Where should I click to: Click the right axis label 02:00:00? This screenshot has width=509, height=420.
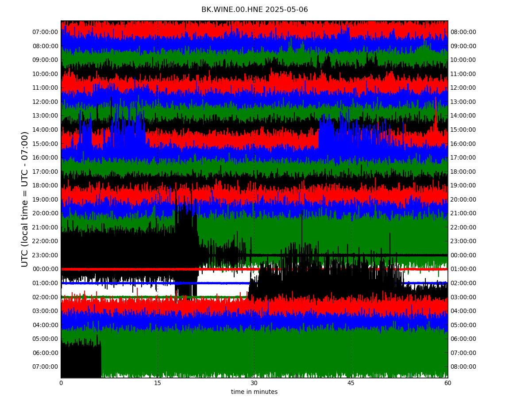pos(463,283)
